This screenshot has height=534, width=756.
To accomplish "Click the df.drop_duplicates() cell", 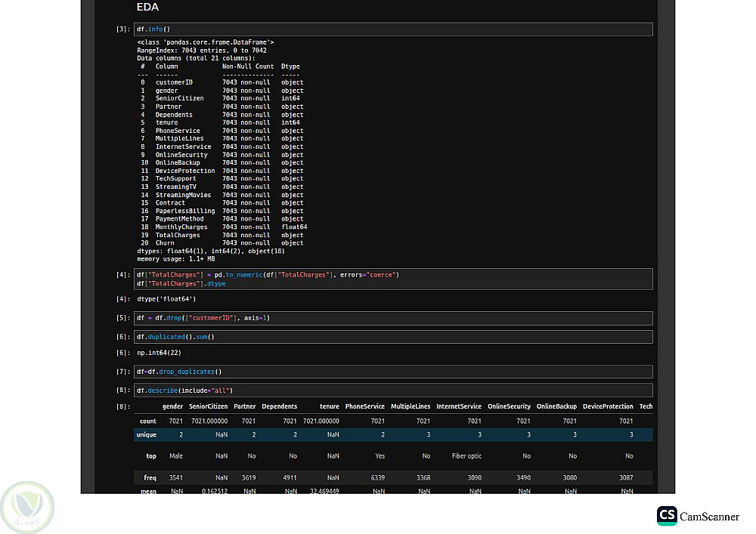I will coord(393,372).
